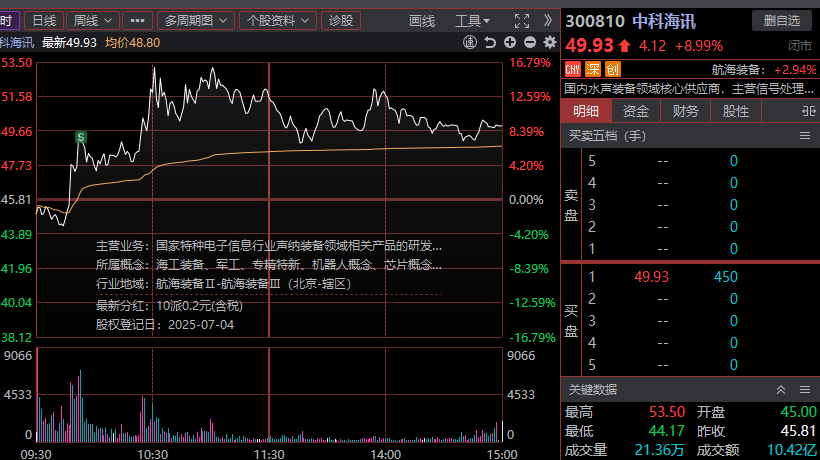Click the 买卖五档 (手) header text
Image resolution: width=820 pixels, height=460 pixels.
tap(607, 136)
